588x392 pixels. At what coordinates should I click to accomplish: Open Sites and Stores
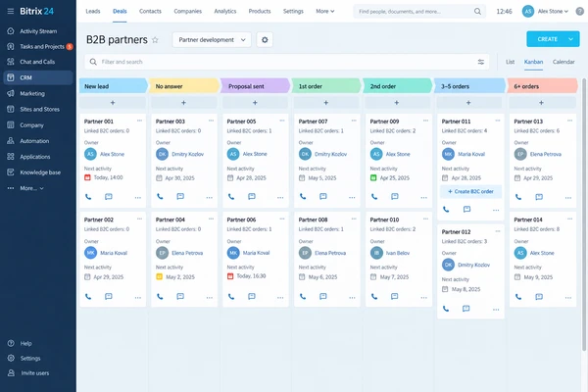(38, 109)
